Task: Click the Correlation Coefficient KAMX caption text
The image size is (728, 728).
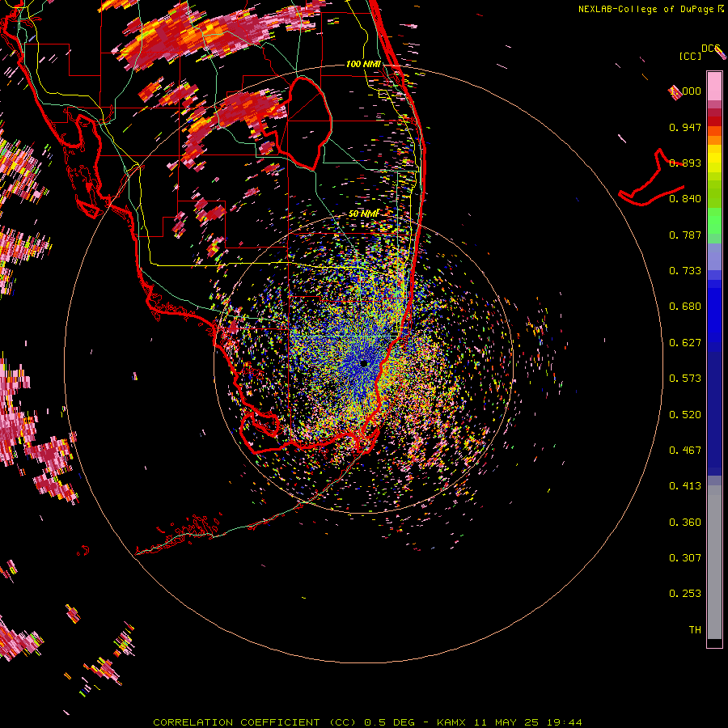Action: [367, 722]
